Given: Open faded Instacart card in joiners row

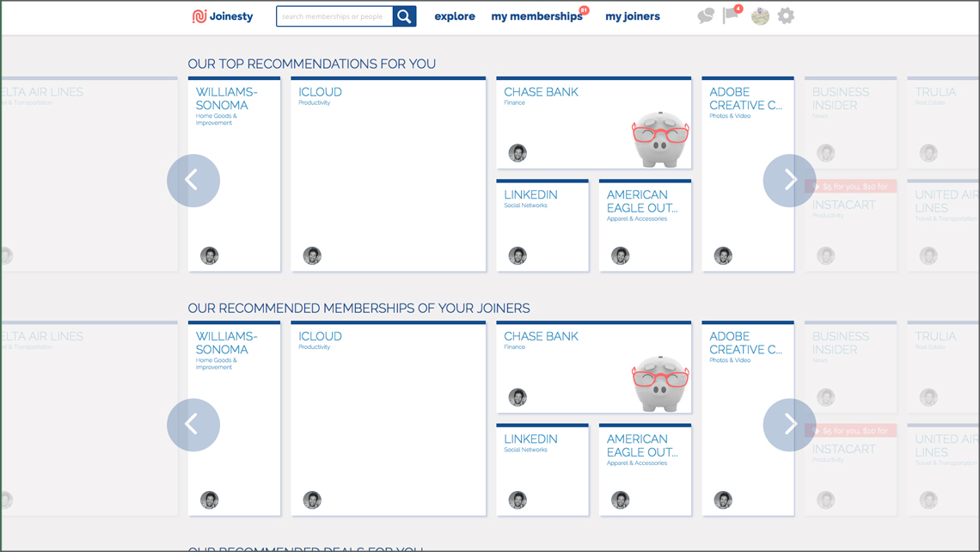Looking at the screenshot, I should (x=851, y=470).
